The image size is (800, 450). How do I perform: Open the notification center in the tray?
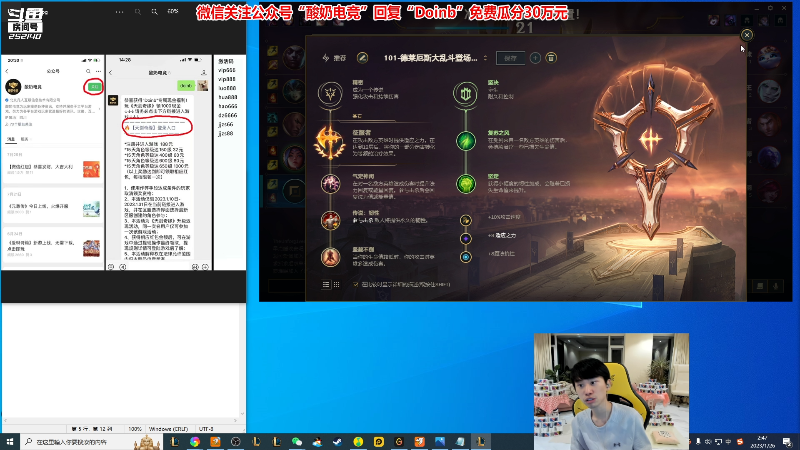coord(787,442)
